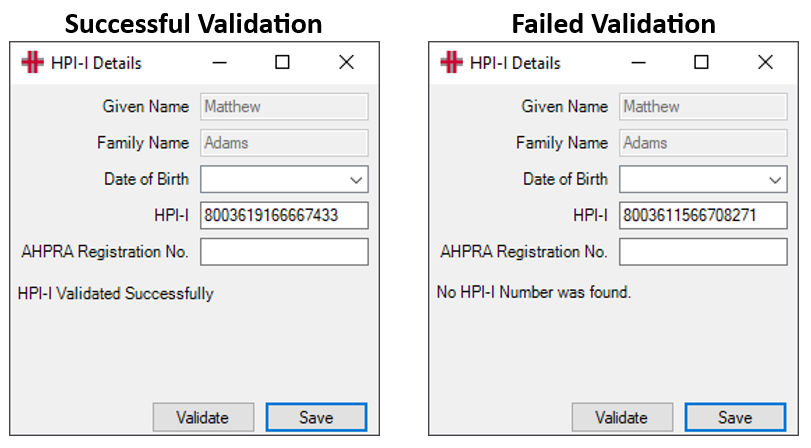This screenshot has height=448, width=811.
Task: Click the Save button in the Successful Validation window
Action: point(317,417)
